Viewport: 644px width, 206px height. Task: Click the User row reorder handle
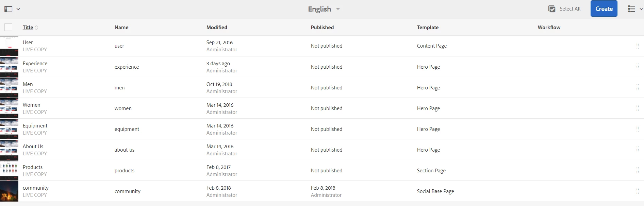638,46
